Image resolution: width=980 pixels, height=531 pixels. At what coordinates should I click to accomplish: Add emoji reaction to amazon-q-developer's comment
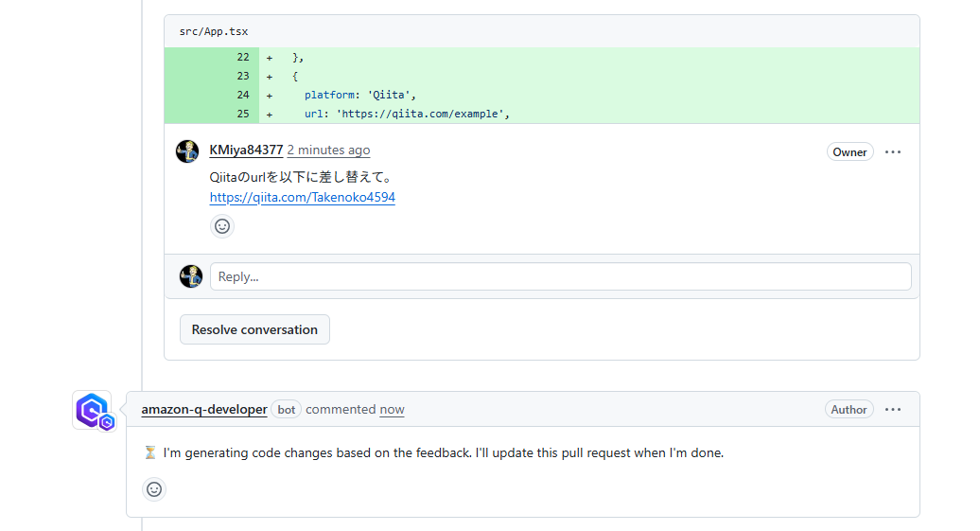pyautogui.click(x=154, y=489)
